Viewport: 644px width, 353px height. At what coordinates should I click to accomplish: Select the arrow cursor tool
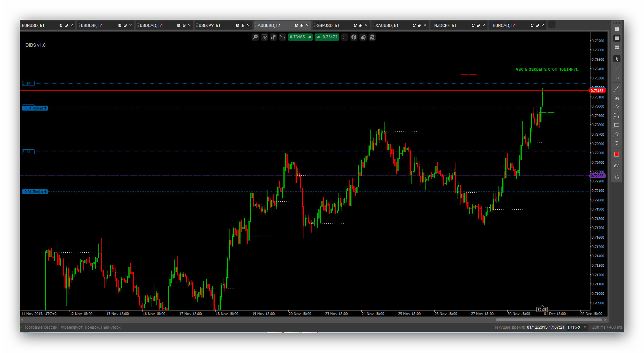pos(617,59)
